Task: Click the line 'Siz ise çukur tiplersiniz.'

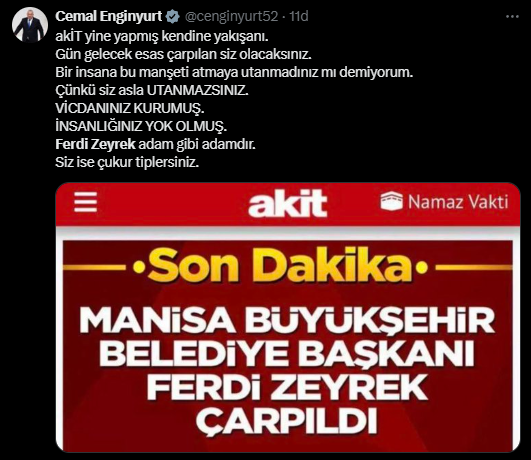Action: (127, 162)
